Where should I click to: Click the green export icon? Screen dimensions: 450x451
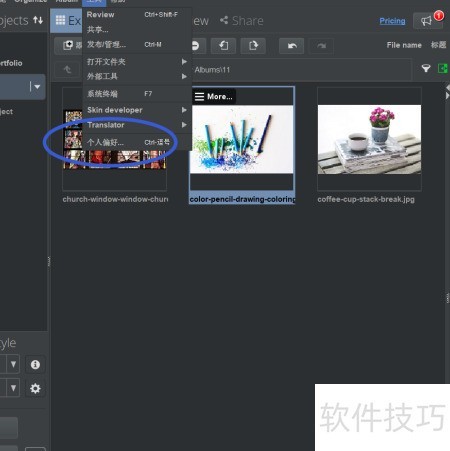tap(443, 69)
